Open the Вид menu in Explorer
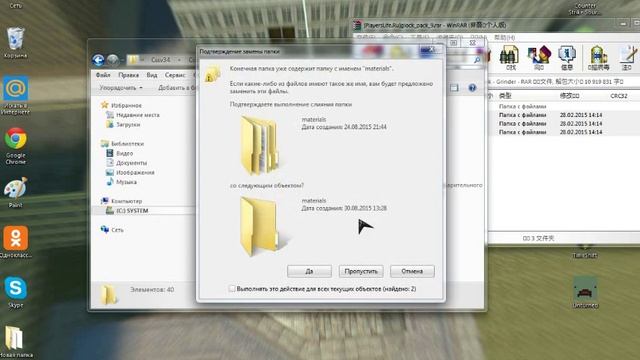 152,75
